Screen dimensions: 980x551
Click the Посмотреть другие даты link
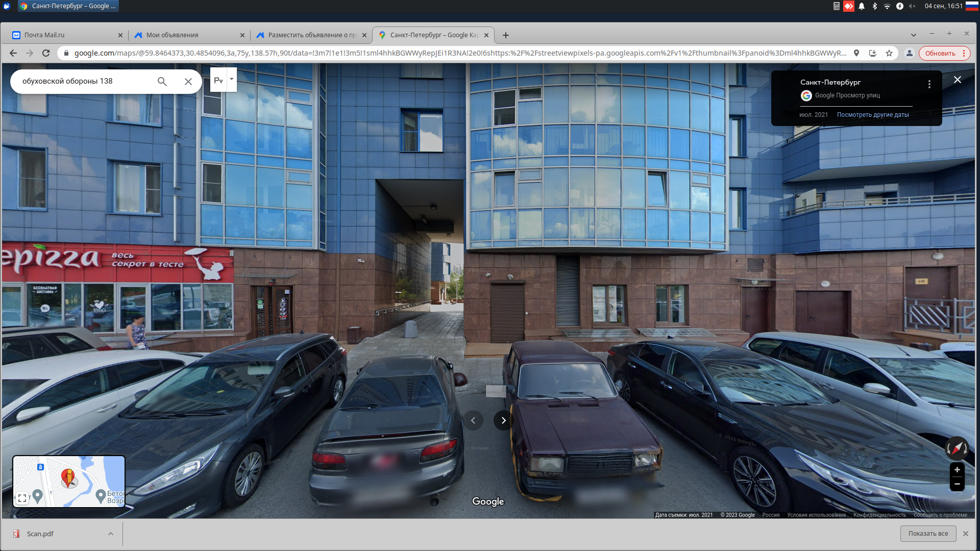tap(872, 115)
